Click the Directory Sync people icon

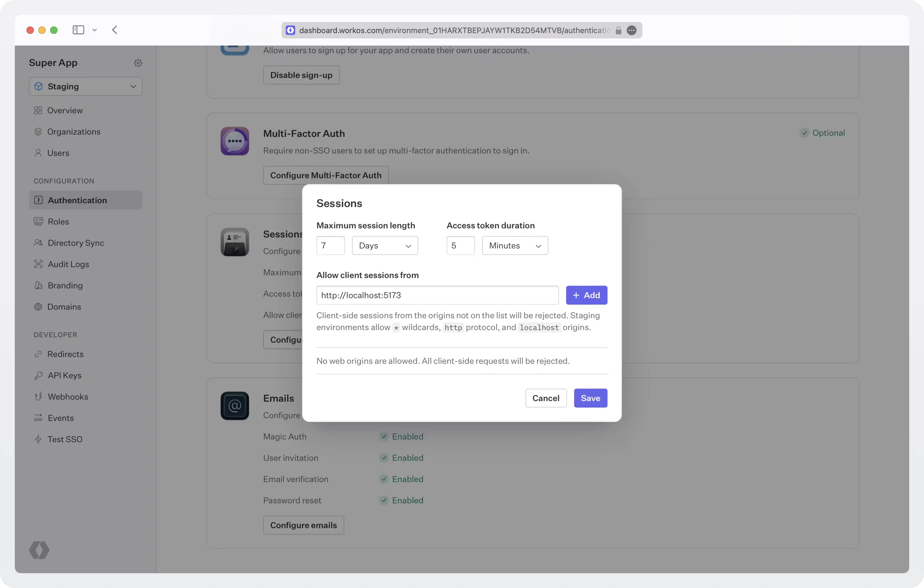[38, 243]
